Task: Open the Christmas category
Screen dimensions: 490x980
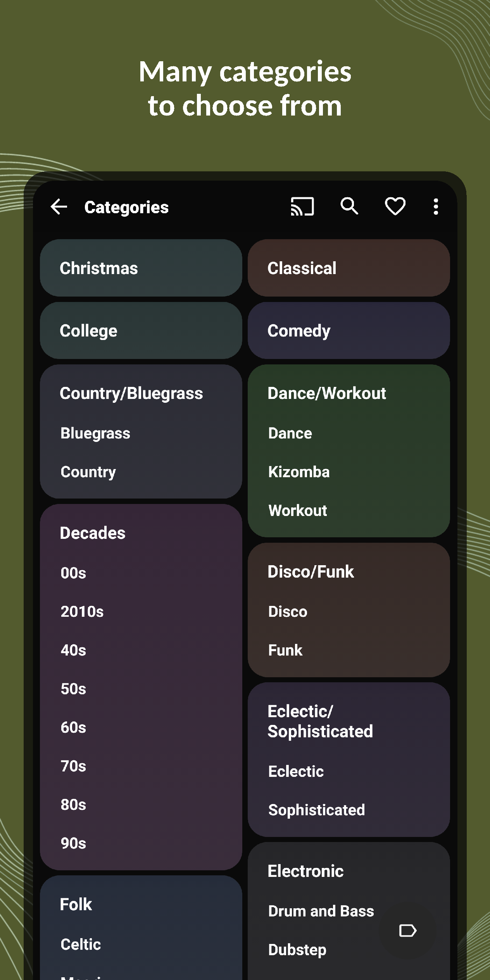Action: tap(141, 268)
